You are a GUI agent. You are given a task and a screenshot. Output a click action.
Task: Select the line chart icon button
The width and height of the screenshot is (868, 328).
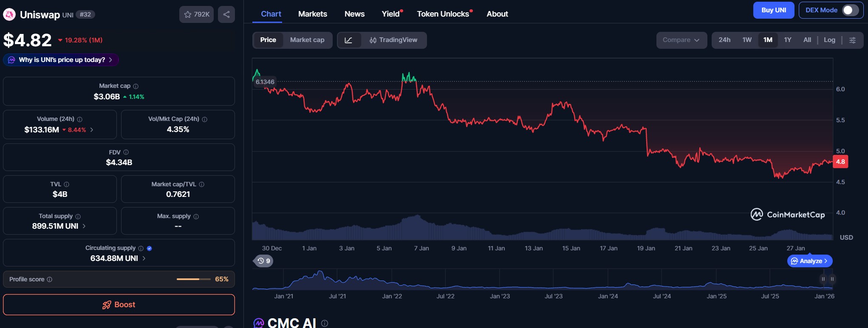349,40
